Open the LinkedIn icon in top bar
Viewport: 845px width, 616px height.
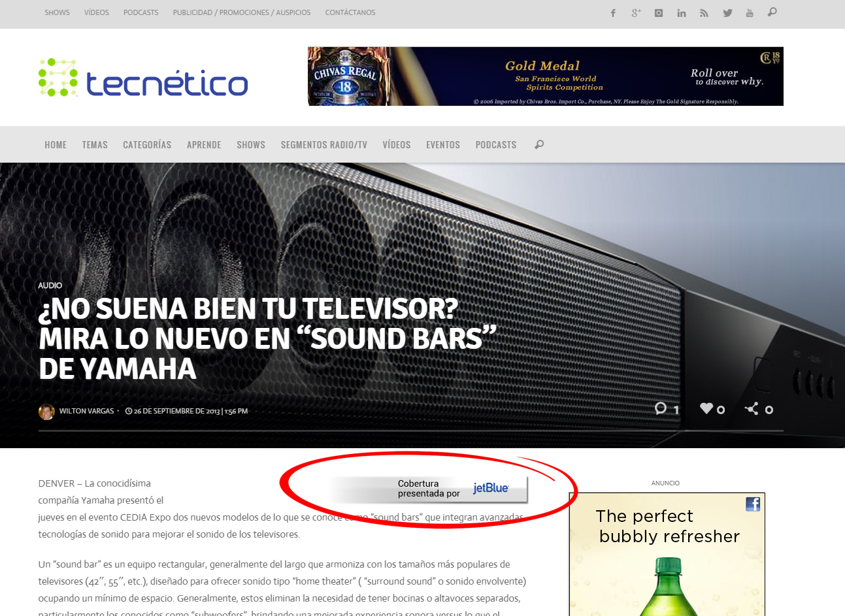(x=682, y=12)
